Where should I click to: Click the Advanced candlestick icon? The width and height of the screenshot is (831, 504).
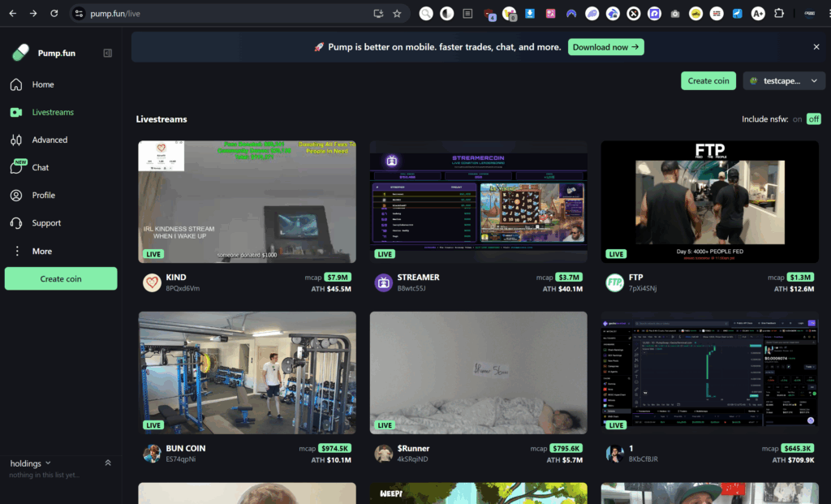click(x=16, y=140)
